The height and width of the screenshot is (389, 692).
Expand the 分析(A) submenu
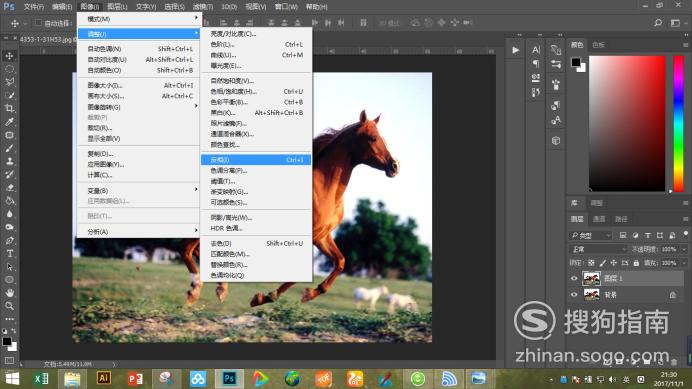click(139, 231)
